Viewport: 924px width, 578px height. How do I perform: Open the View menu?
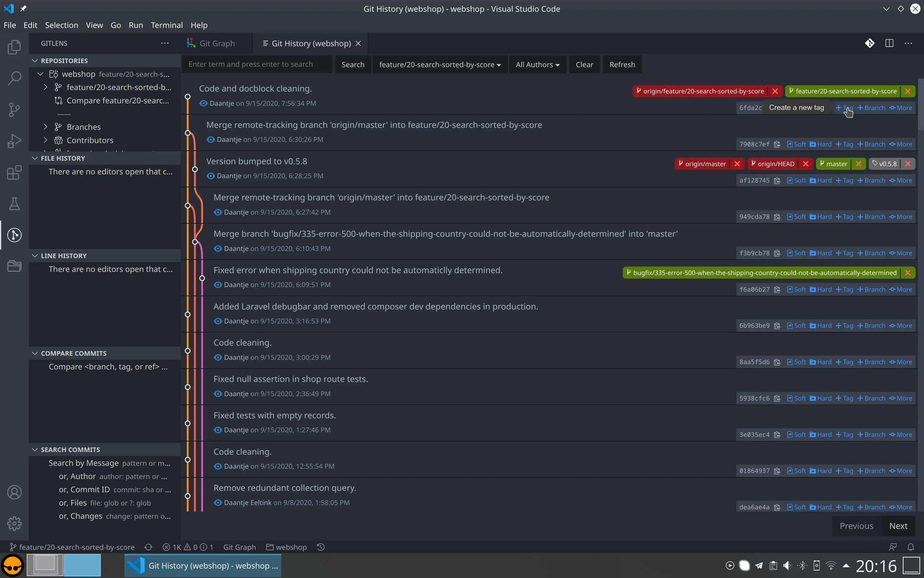pyautogui.click(x=94, y=25)
